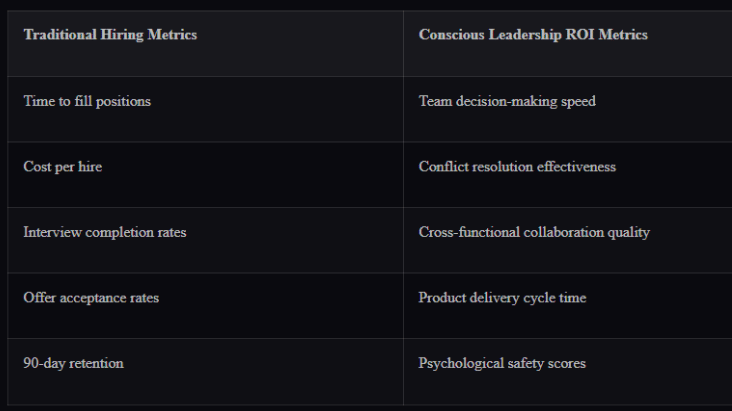Viewport: 732px width, 411px height.
Task: Select the 90-day retention cell
Action: pyautogui.click(x=73, y=363)
